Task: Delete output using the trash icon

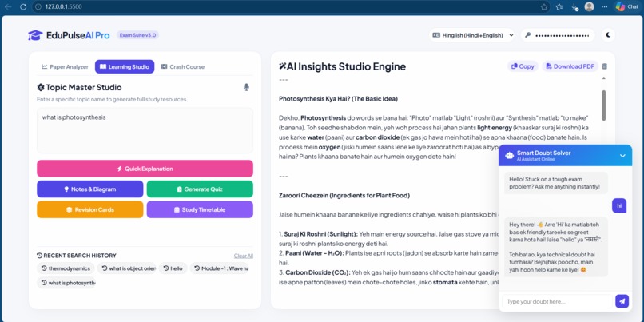Action: pyautogui.click(x=605, y=66)
